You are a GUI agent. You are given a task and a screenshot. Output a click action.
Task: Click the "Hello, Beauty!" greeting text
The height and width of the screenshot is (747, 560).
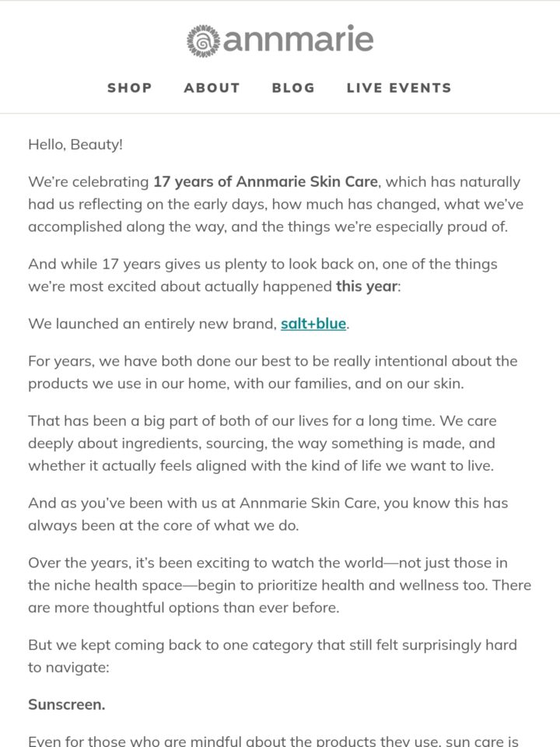[x=75, y=145]
